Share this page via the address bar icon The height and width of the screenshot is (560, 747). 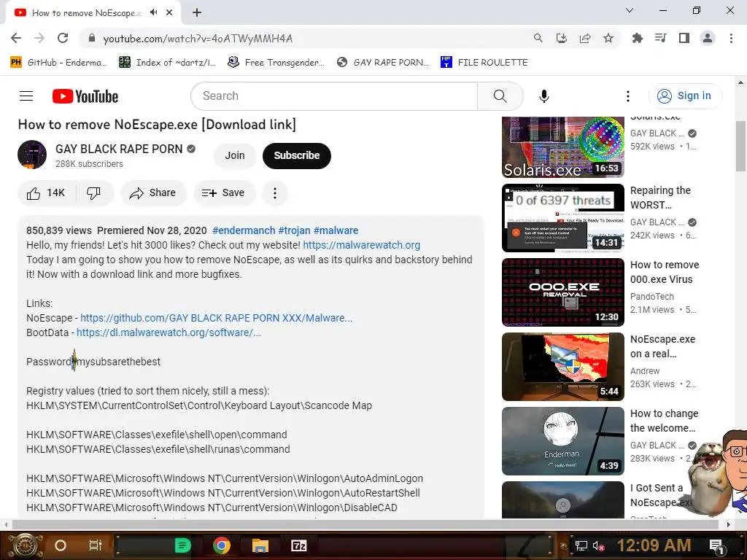pyautogui.click(x=585, y=38)
